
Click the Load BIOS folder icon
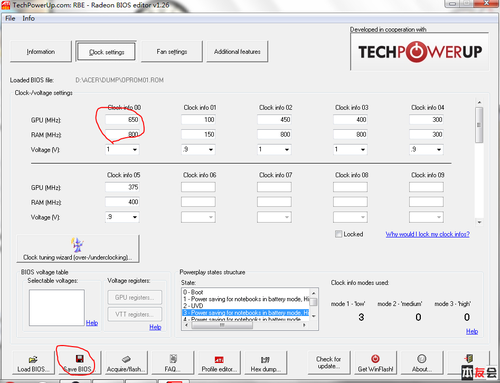tap(33, 359)
